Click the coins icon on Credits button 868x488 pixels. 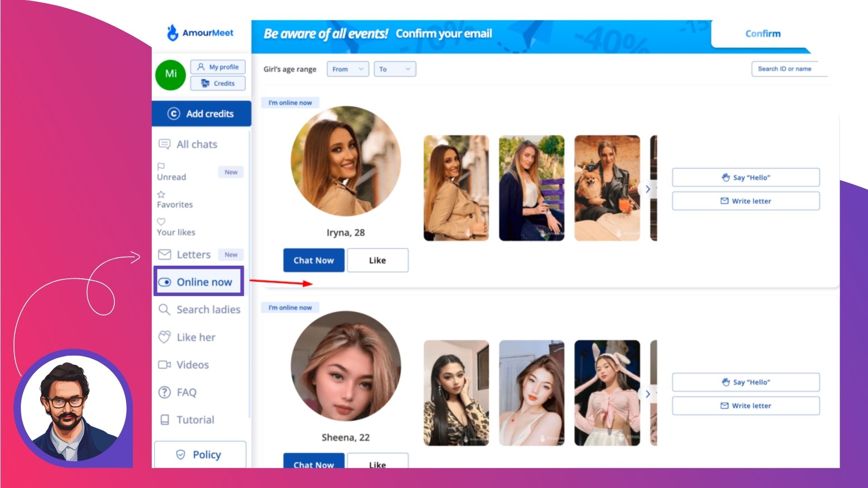[205, 83]
